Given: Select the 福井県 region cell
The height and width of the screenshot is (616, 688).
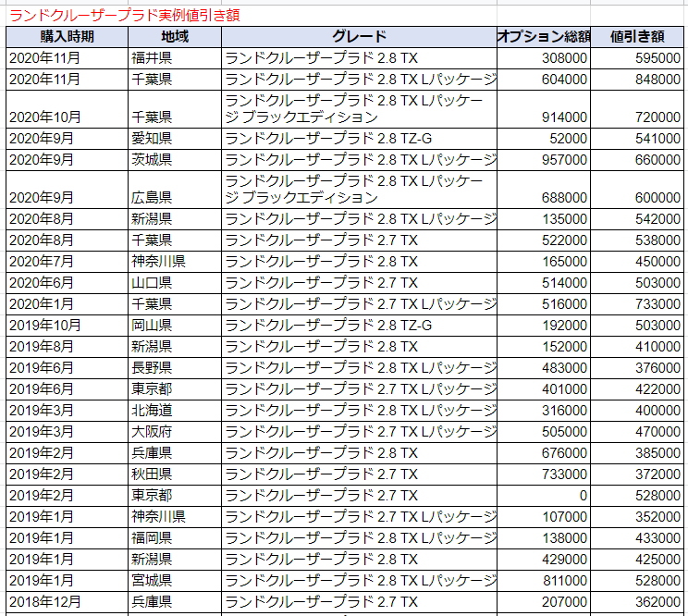Looking at the screenshot, I should [x=175, y=58].
